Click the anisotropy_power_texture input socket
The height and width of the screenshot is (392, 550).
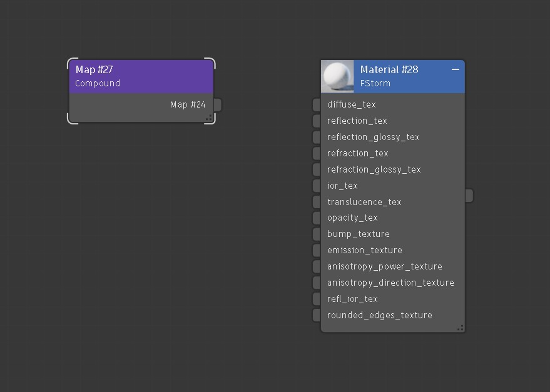pyautogui.click(x=317, y=266)
